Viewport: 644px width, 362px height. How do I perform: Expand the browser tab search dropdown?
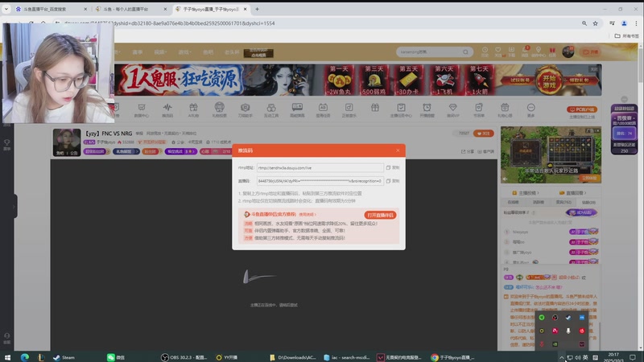pos(6,9)
